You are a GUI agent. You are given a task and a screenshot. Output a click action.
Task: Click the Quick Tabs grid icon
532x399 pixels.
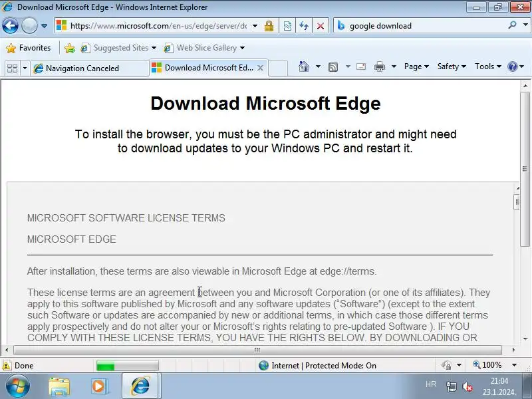tap(12, 68)
